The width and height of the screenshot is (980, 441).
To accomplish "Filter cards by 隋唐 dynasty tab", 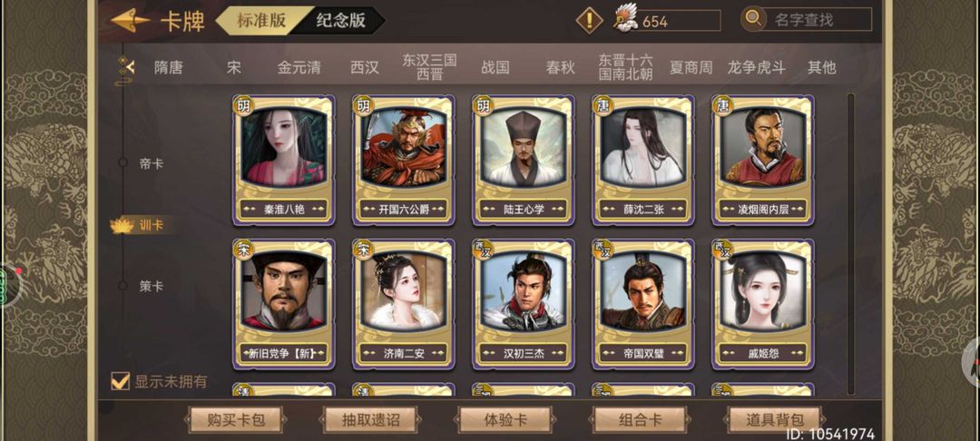I will pos(169,67).
